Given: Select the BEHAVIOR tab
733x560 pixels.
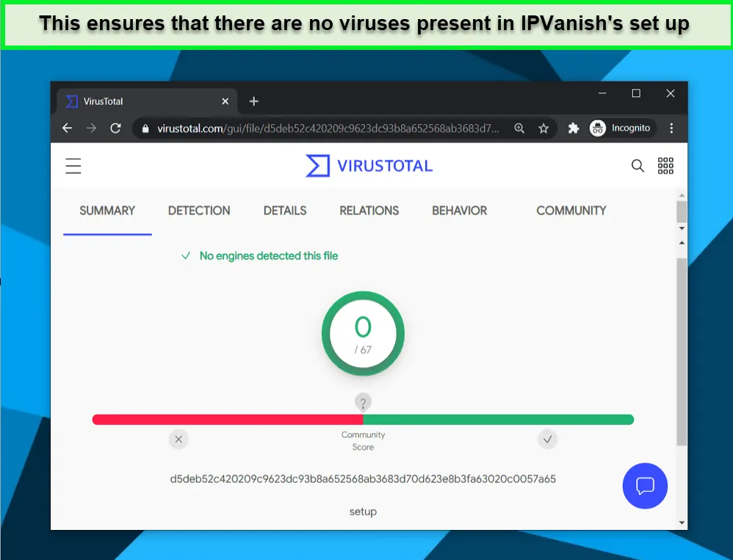Looking at the screenshot, I should [460, 211].
